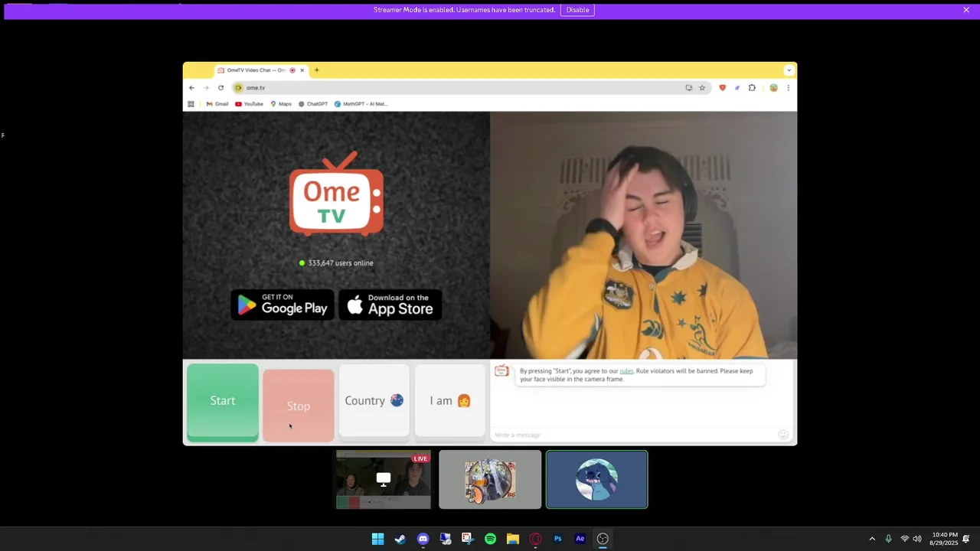
Task: Open the Brave shield extension icon
Action: (722, 88)
